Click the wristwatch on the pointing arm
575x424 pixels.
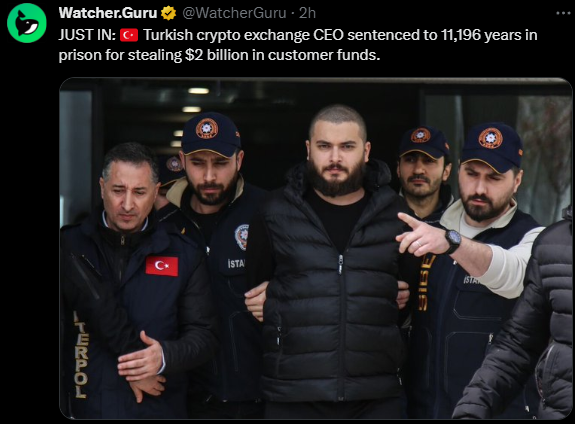pyautogui.click(x=453, y=240)
